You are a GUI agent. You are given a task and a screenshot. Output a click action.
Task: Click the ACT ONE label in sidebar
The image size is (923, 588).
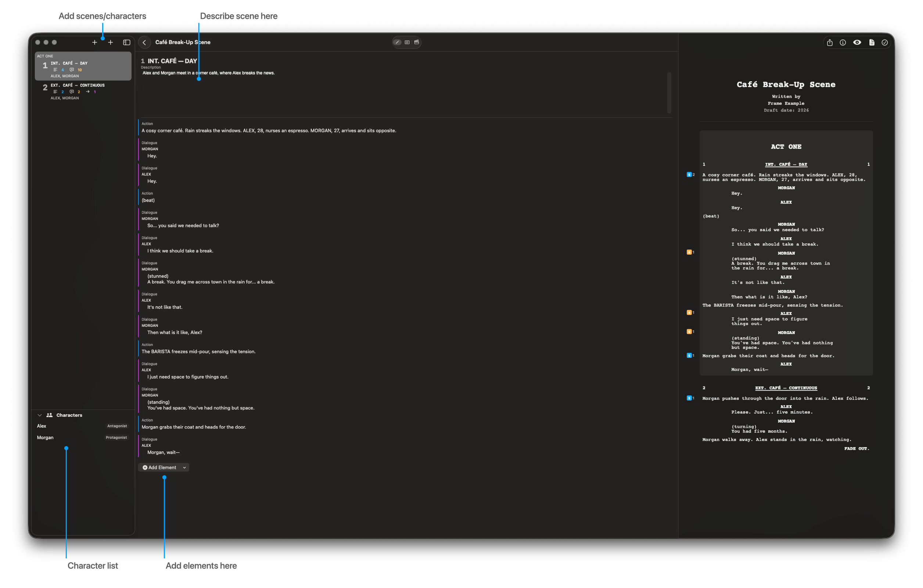[x=45, y=56]
